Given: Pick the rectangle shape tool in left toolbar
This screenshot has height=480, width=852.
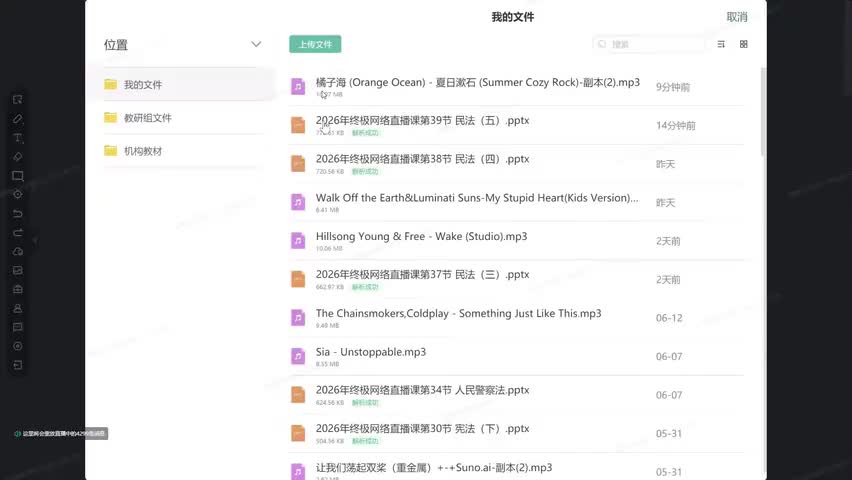Looking at the screenshot, I should [17, 176].
